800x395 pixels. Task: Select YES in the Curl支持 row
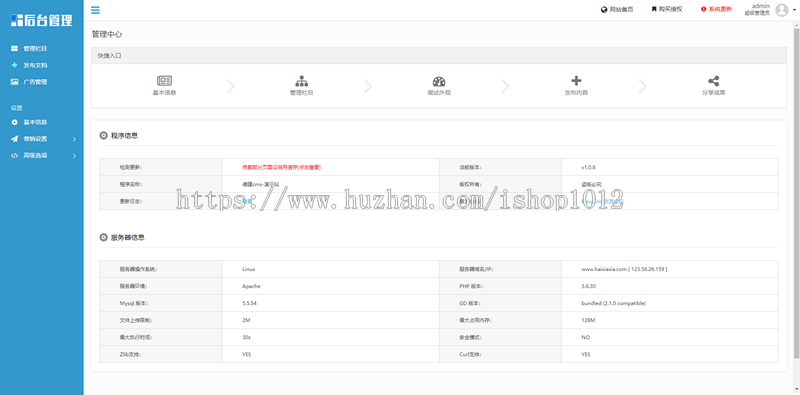pos(586,354)
